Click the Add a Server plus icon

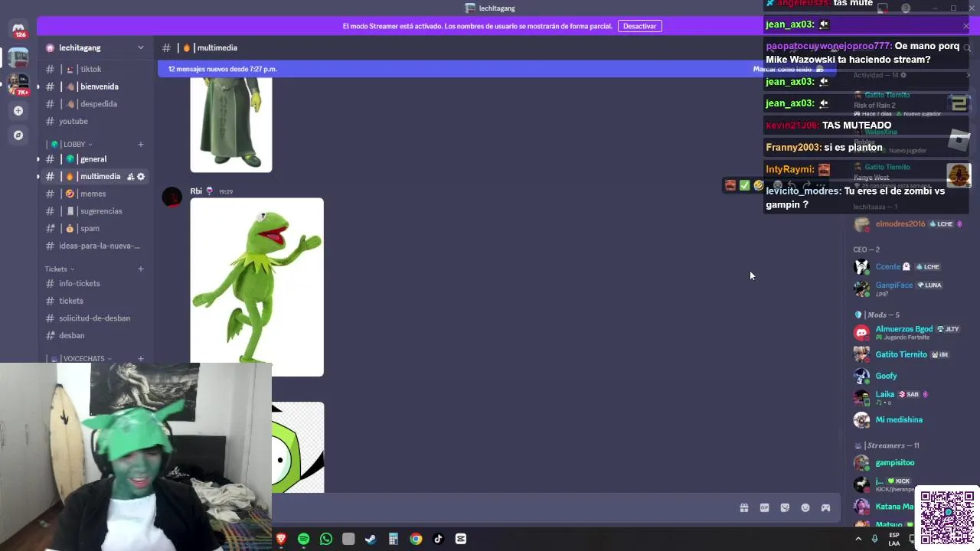(x=18, y=111)
